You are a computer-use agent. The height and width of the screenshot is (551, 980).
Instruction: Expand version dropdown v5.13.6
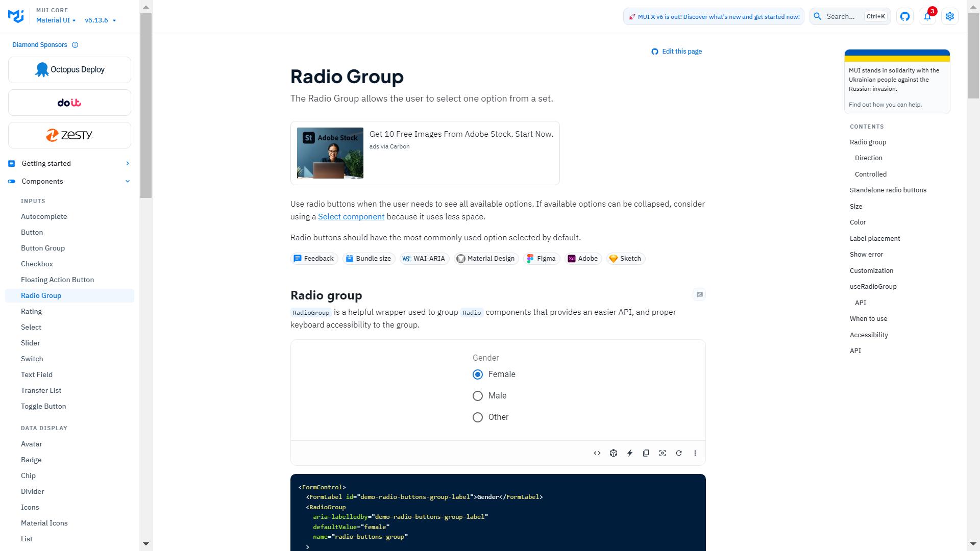click(x=100, y=19)
